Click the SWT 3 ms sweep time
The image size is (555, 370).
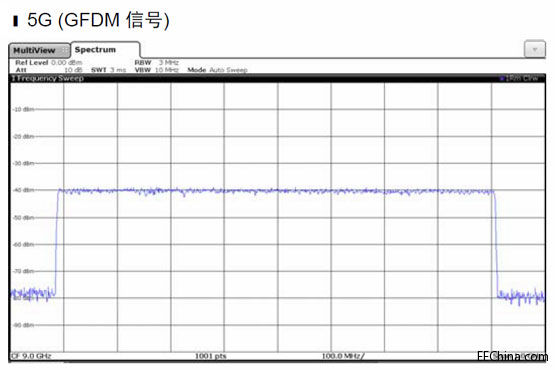(108, 70)
